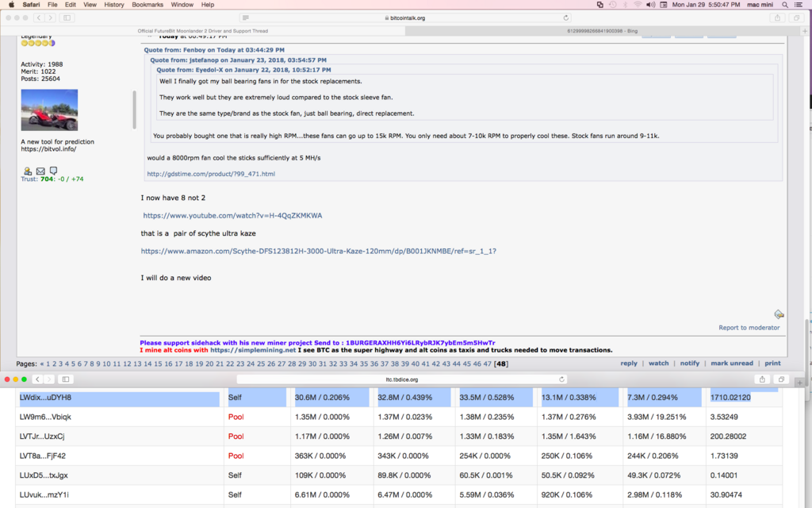Open the Share menu in the bitcointalk window
Viewport: 812px width, 508px height.
(x=777, y=17)
